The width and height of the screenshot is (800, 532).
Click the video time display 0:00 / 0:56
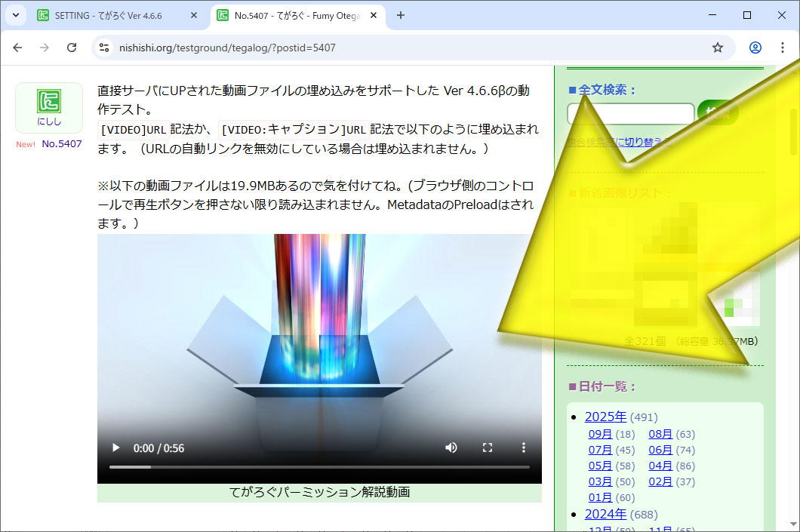[x=158, y=448]
